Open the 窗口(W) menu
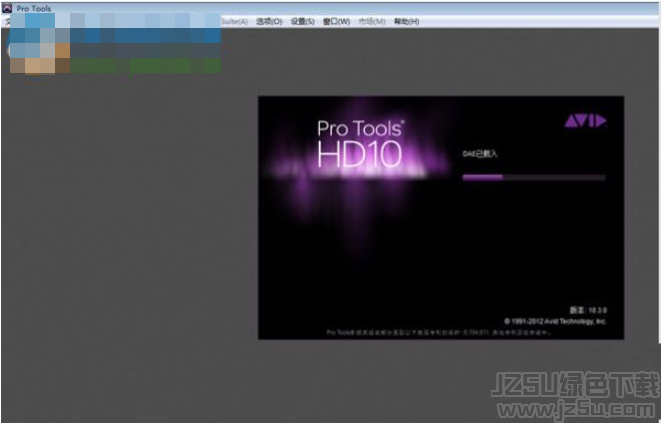This screenshot has height=423, width=661. pyautogui.click(x=336, y=21)
